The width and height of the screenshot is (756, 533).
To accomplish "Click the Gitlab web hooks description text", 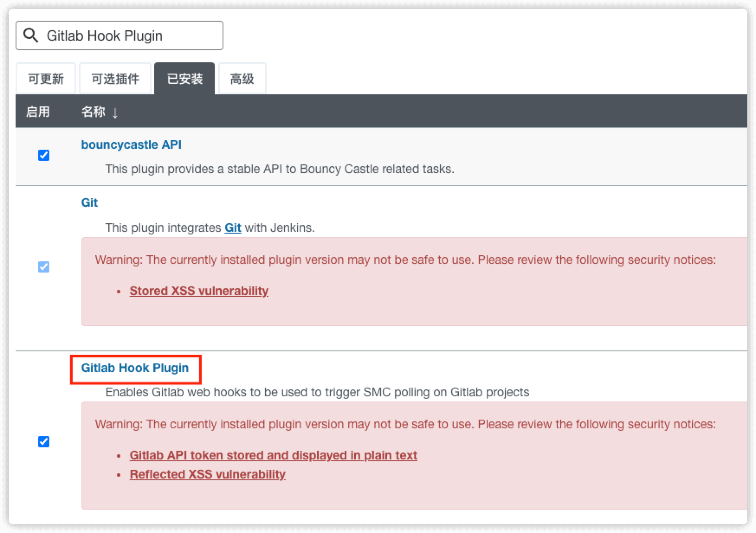I will (317, 392).
